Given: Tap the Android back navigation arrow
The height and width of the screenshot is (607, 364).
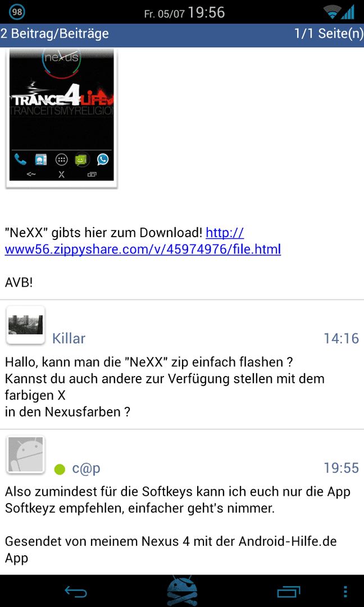Looking at the screenshot, I should tap(76, 592).
